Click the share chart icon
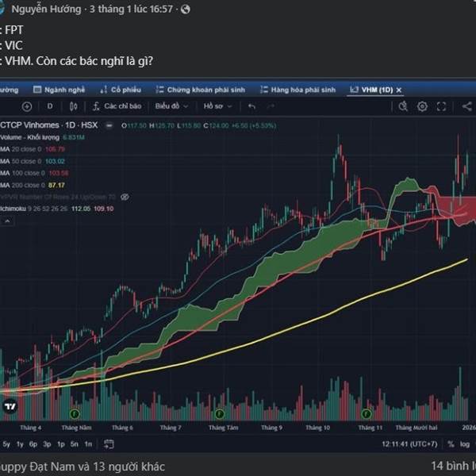This screenshot has width=476, height=476. (x=467, y=106)
